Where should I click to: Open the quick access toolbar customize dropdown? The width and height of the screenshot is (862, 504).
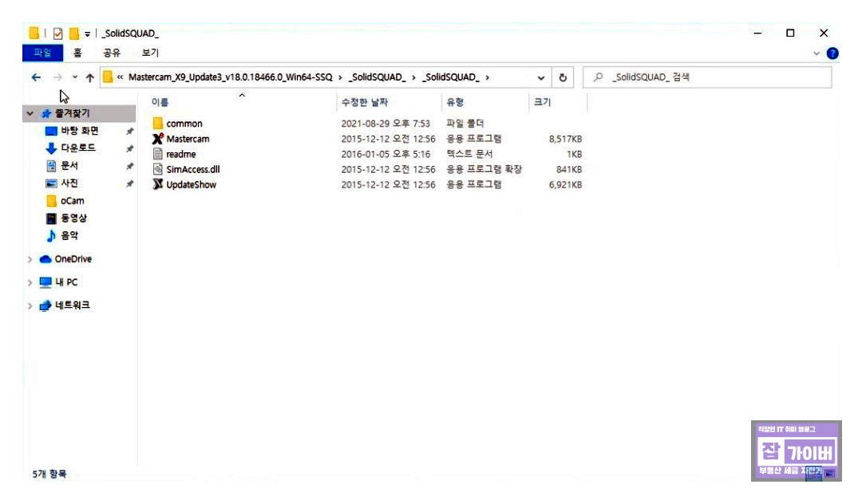(87, 34)
